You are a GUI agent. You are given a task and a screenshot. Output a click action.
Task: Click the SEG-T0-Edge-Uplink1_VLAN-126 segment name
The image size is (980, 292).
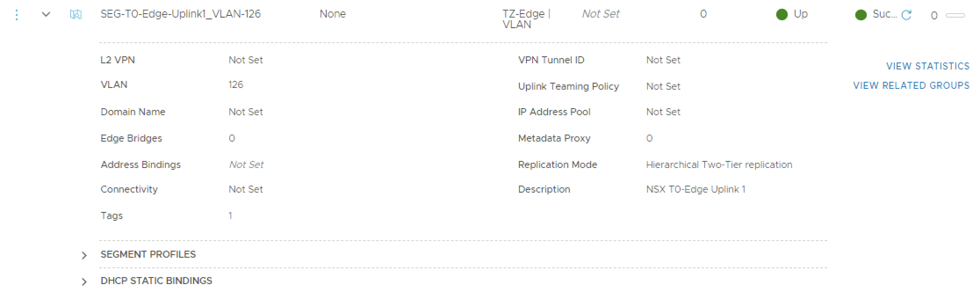point(180,14)
